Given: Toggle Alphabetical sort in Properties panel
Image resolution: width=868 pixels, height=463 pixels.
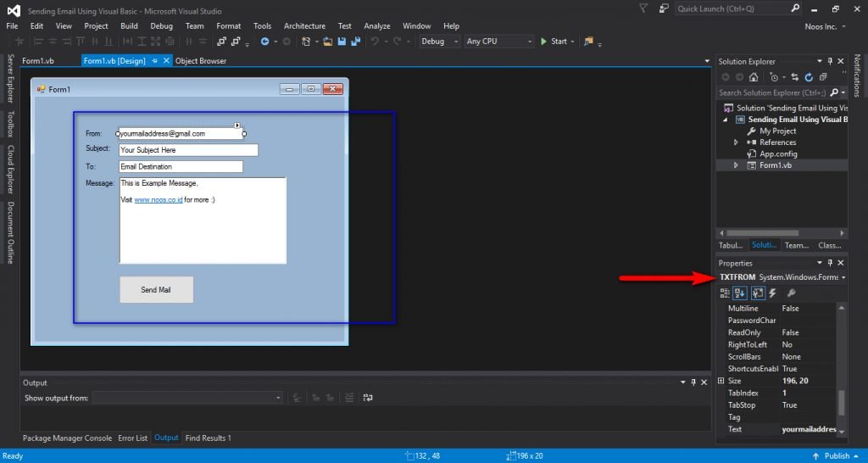Looking at the screenshot, I should tap(740, 293).
